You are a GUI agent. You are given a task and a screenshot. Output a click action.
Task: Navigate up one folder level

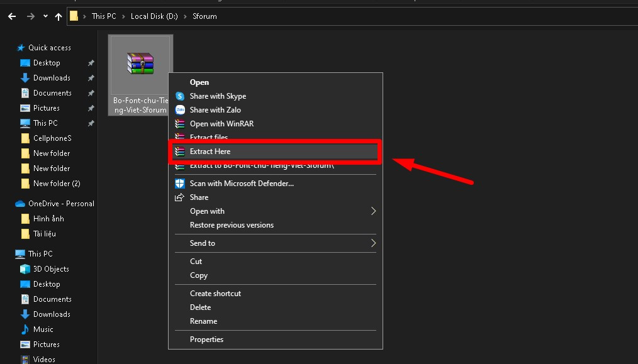59,16
